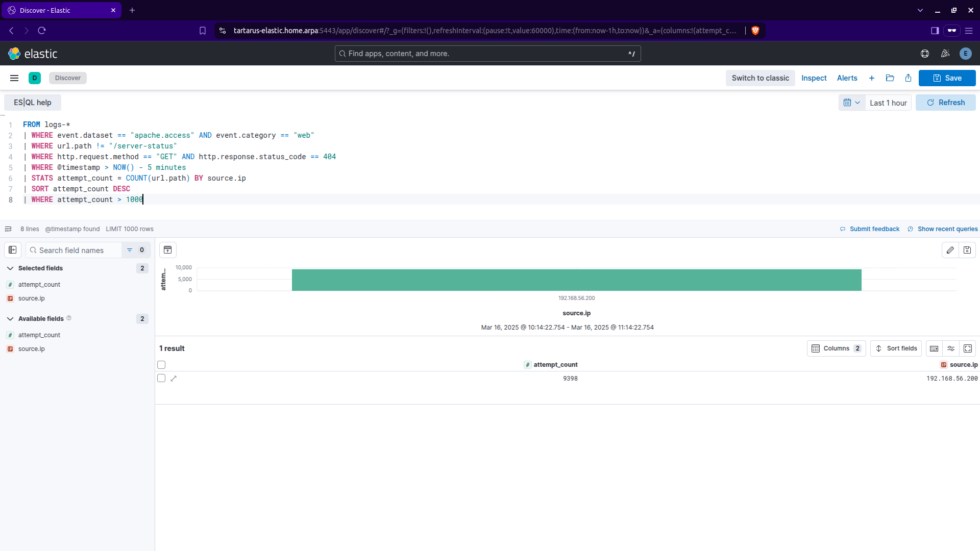Click the share icon in top bar
Screen dimensions: 980x551
click(908, 78)
